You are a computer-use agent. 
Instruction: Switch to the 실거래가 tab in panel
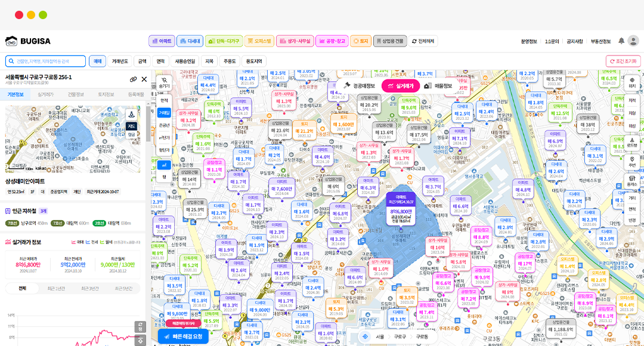click(x=46, y=94)
